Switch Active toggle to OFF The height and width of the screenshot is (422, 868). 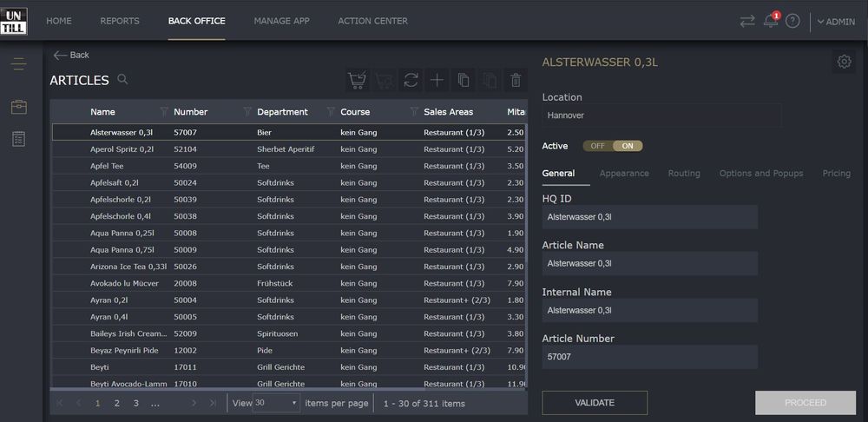(597, 146)
